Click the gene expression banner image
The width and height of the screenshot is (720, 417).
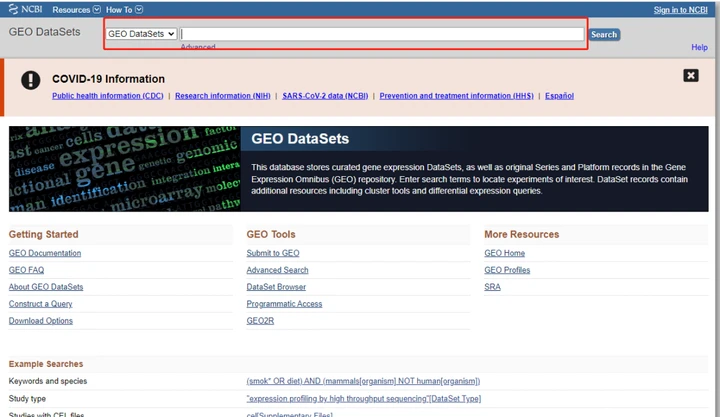(x=124, y=169)
